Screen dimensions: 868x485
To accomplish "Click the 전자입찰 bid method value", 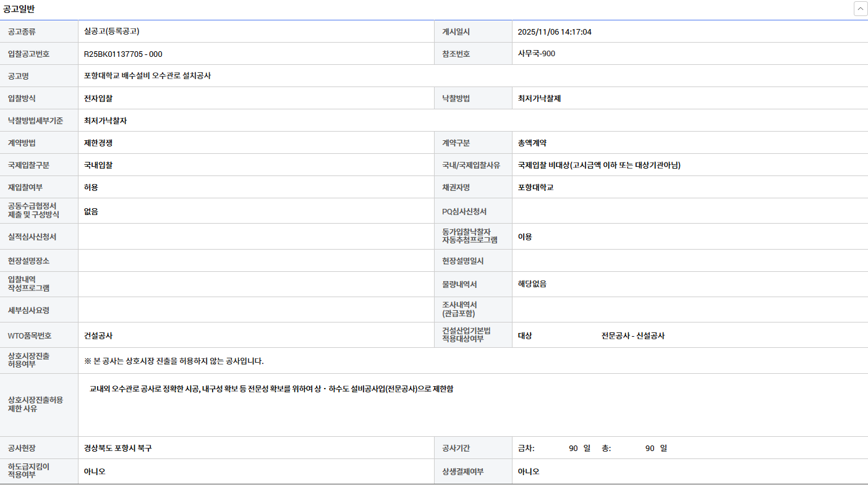I will (x=98, y=98).
